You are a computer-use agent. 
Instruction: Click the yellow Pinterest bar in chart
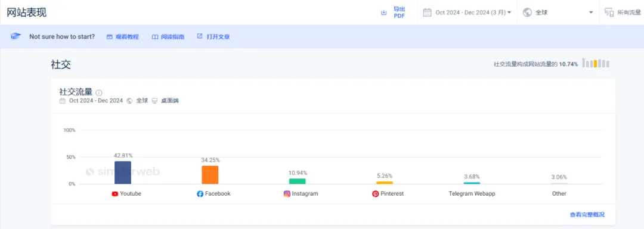pyautogui.click(x=385, y=182)
